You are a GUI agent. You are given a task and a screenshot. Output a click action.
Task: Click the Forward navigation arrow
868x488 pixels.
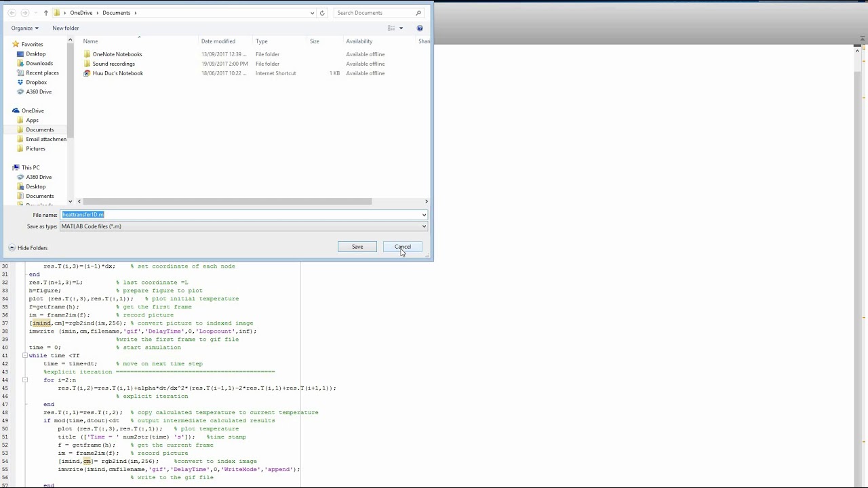point(25,13)
